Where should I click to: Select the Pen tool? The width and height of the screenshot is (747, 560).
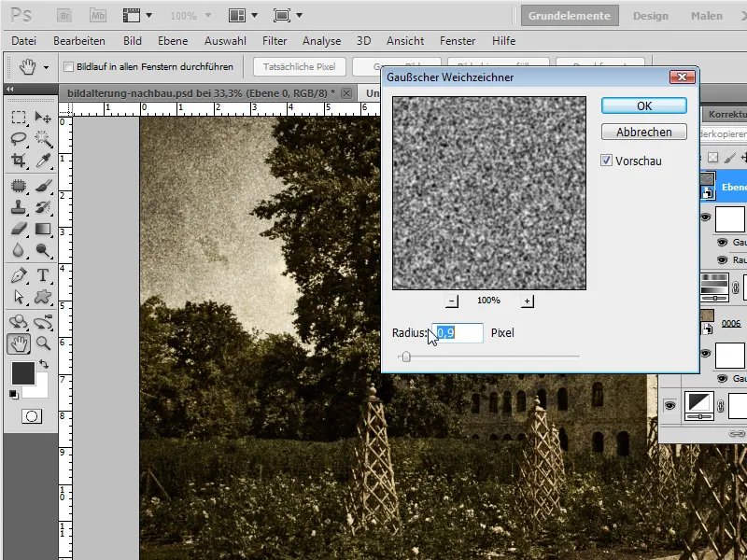coord(19,275)
